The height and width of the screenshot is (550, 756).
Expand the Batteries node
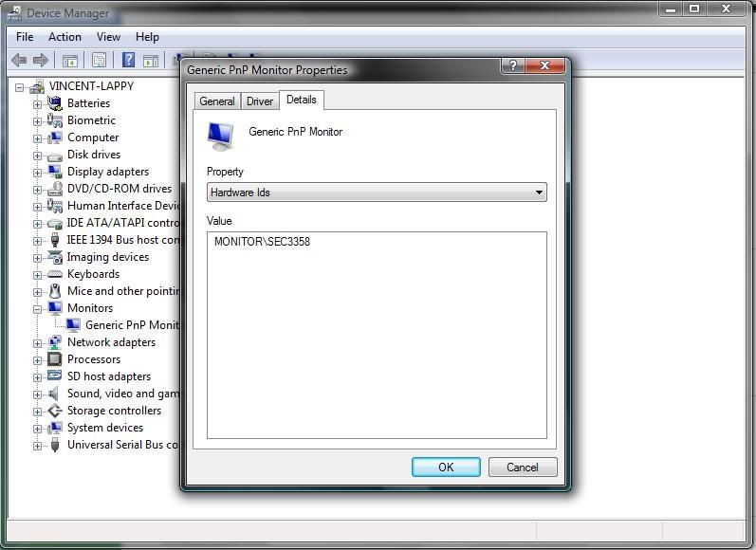point(37,104)
